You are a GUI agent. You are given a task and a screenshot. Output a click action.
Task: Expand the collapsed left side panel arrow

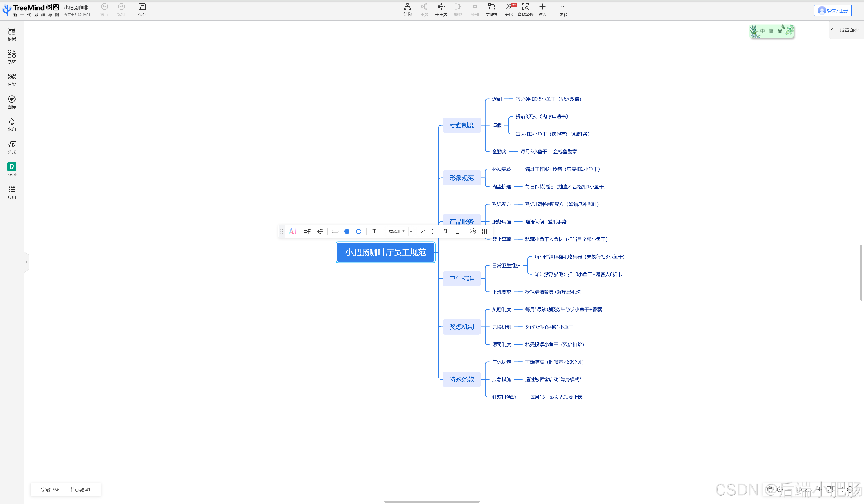coord(26,262)
